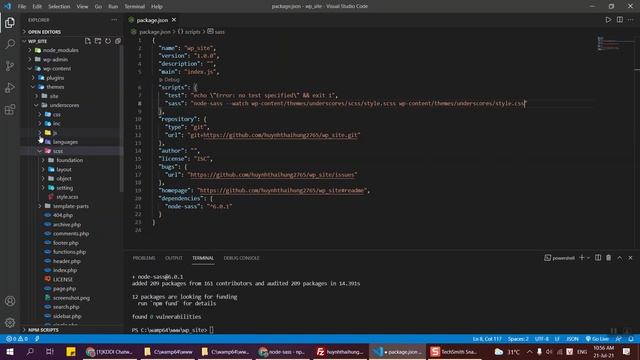This screenshot has height=360, width=640.
Task: Click the terminal prompt input line
Action: (x=211, y=330)
